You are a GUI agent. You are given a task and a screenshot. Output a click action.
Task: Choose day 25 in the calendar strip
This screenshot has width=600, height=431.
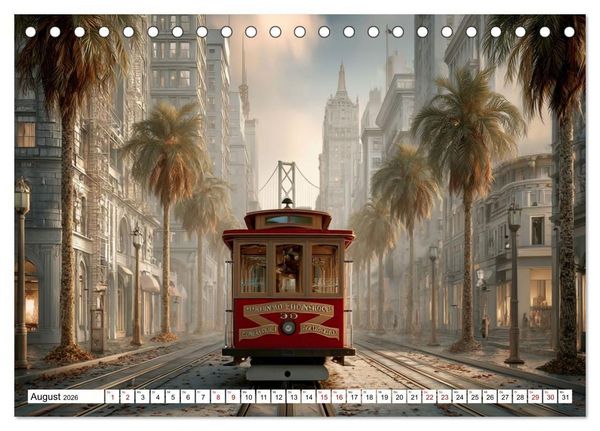pos(475,397)
